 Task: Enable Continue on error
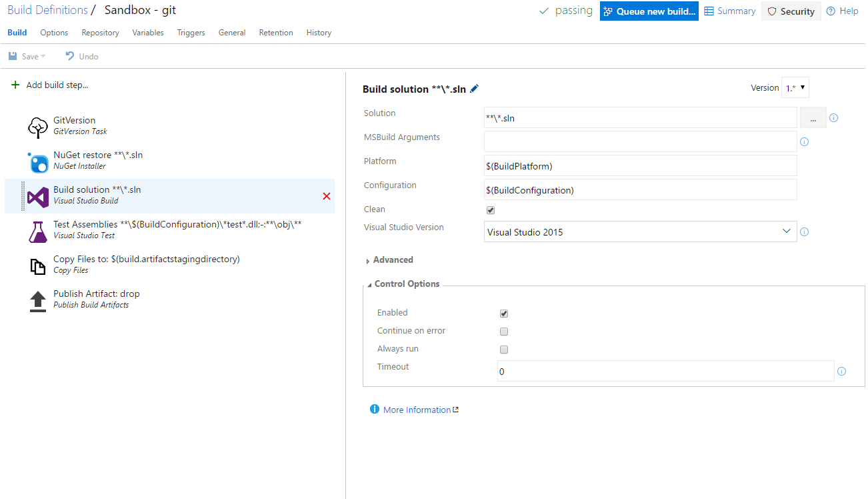pos(503,331)
